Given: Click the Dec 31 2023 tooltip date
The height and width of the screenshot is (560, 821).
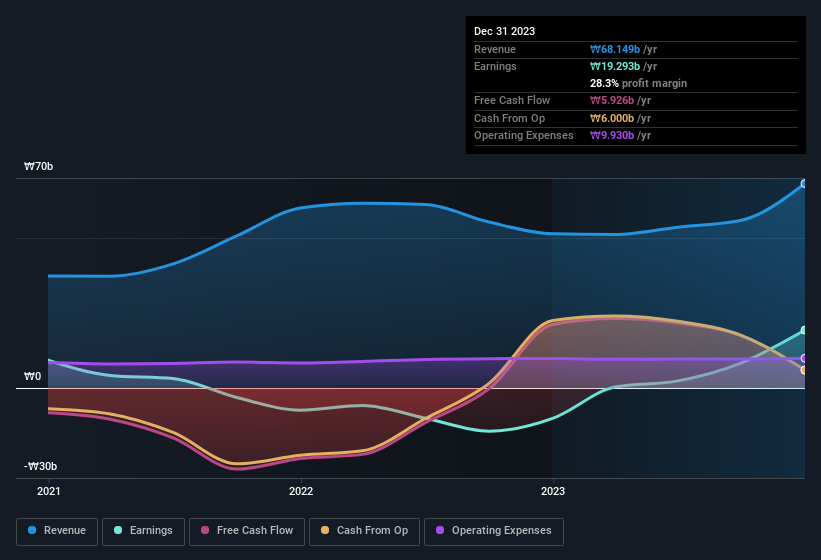Looking at the screenshot, I should pyautogui.click(x=504, y=31).
